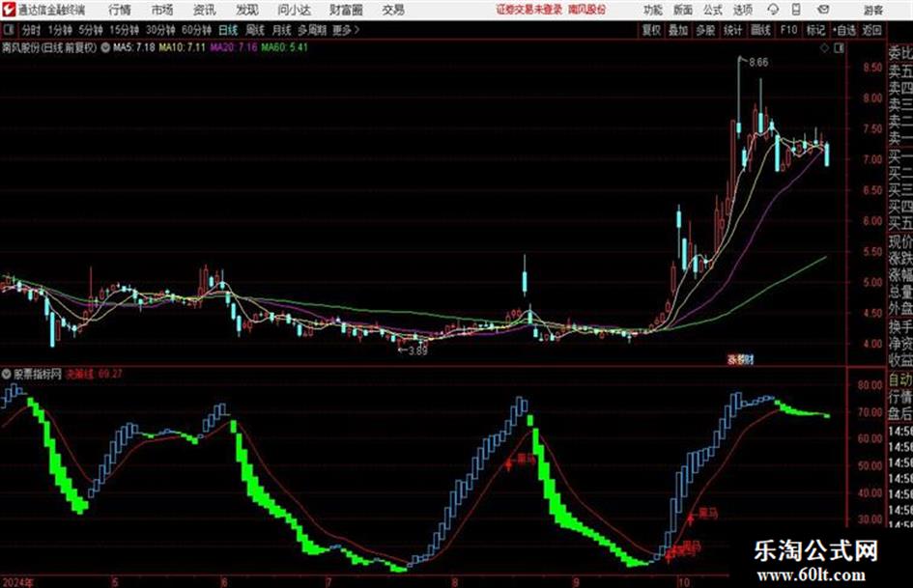
Task: Switch to 5分钟 chart period
Action: click(91, 30)
